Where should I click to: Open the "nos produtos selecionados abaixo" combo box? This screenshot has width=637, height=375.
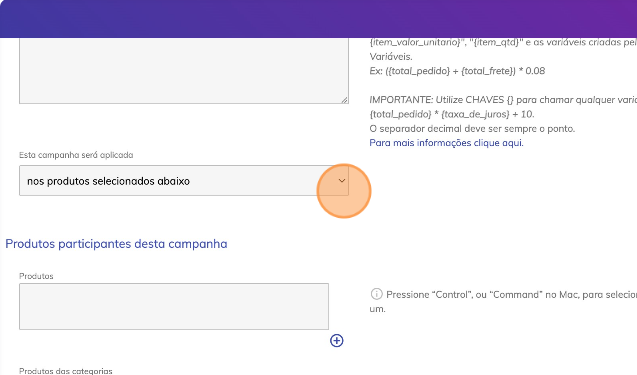click(x=184, y=180)
